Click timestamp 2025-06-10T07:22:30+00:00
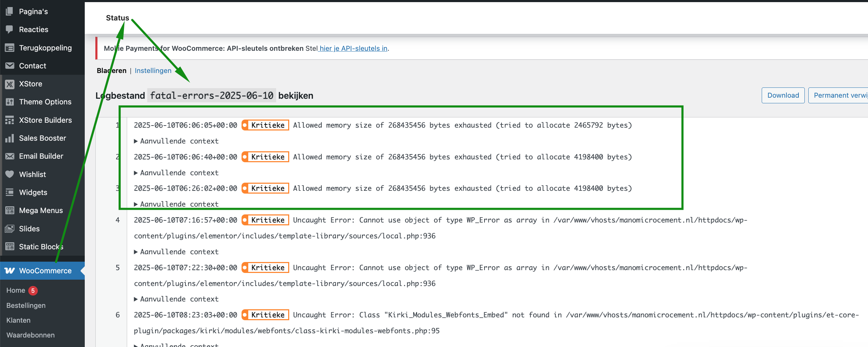868x347 pixels. point(185,268)
